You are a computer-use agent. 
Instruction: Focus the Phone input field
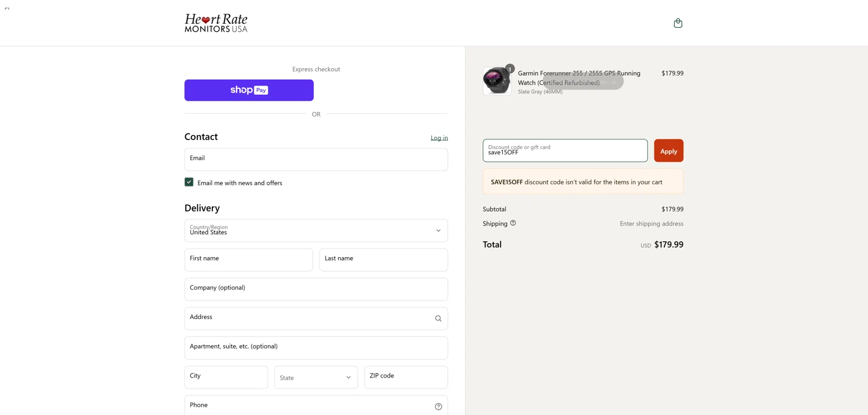tap(316, 405)
